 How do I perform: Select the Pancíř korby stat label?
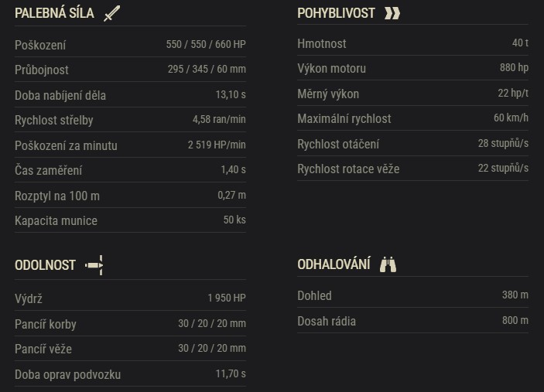tap(46, 324)
